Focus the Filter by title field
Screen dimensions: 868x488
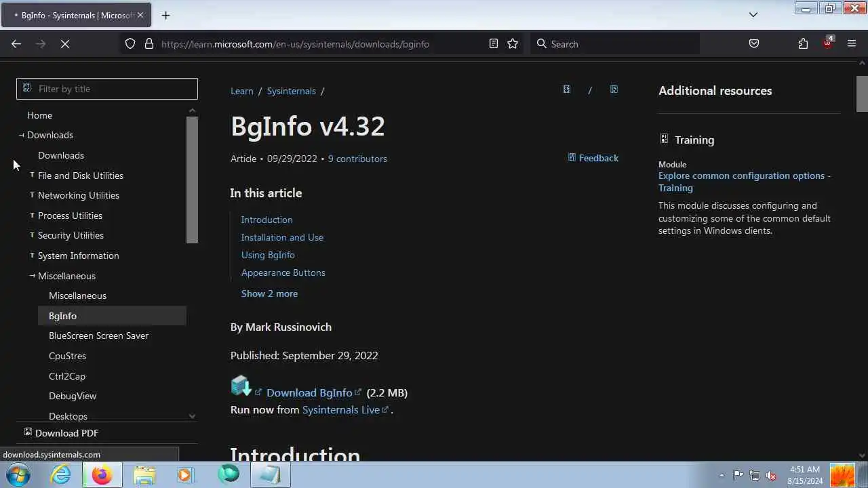[107, 89]
